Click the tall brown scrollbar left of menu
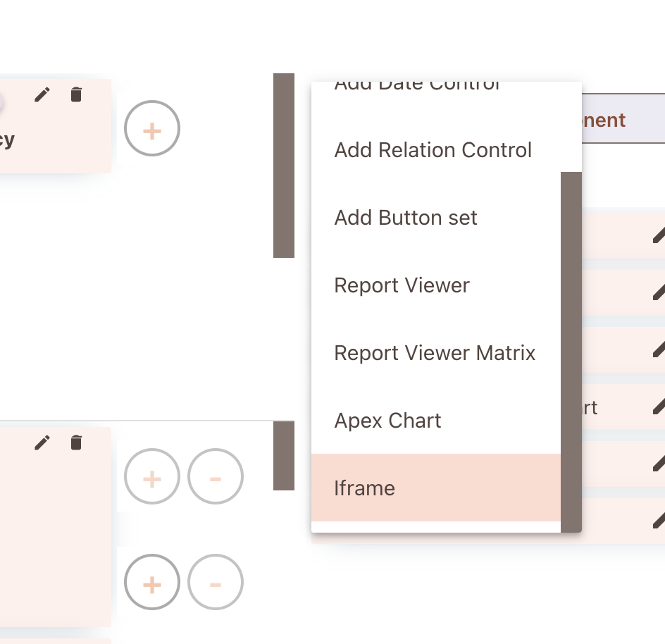 [284, 166]
